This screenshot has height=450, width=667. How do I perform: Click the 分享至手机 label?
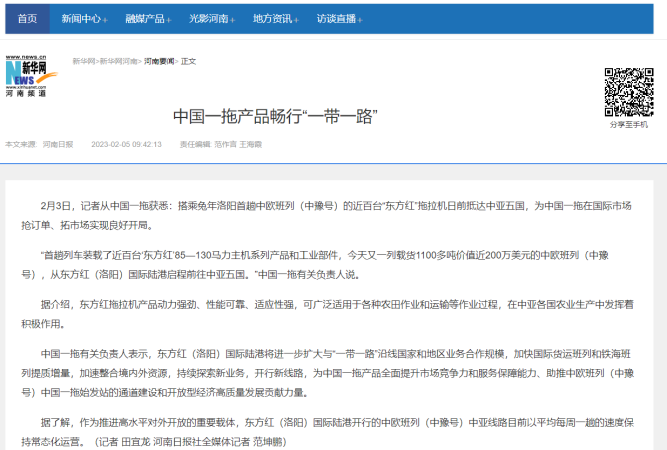coord(629,125)
